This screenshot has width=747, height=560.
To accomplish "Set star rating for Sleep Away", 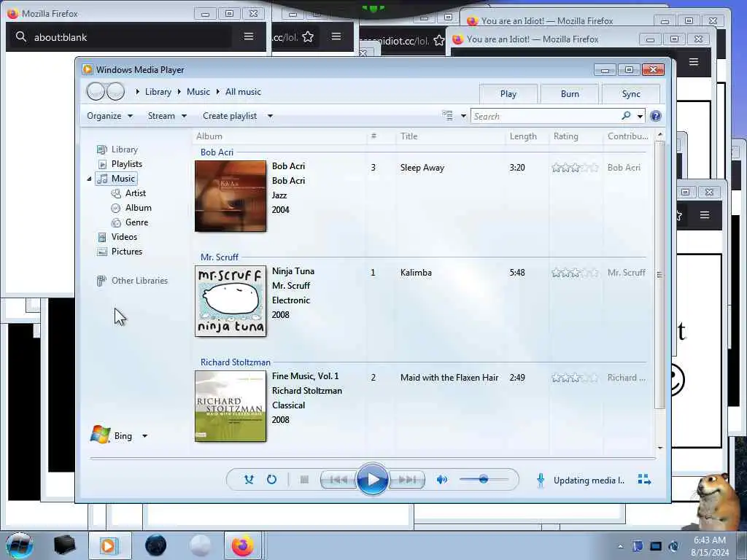I will (x=575, y=168).
